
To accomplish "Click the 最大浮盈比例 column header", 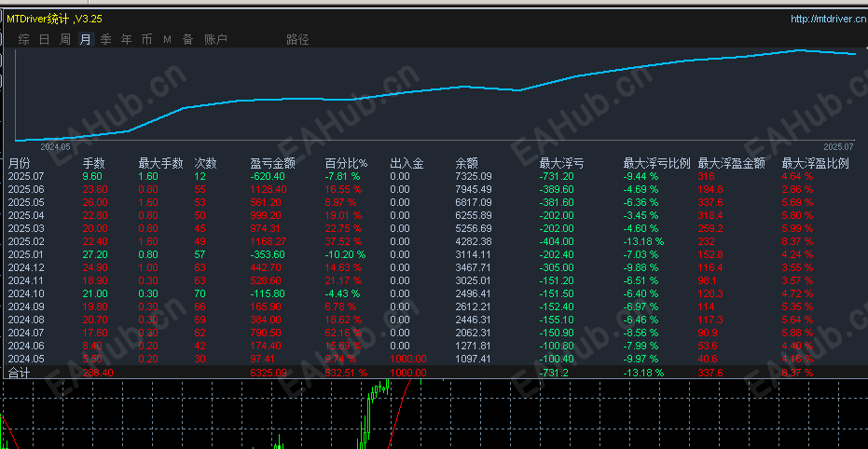I will click(x=816, y=163).
